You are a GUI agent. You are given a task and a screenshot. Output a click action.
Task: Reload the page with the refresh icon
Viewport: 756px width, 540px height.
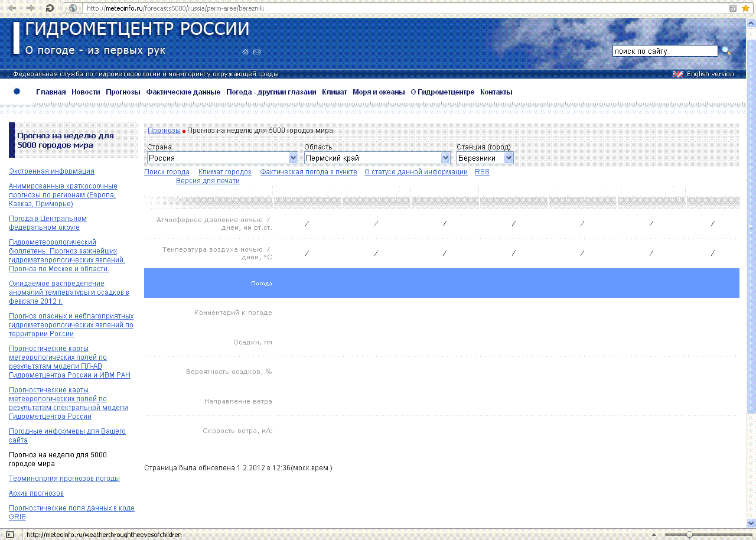(x=50, y=8)
